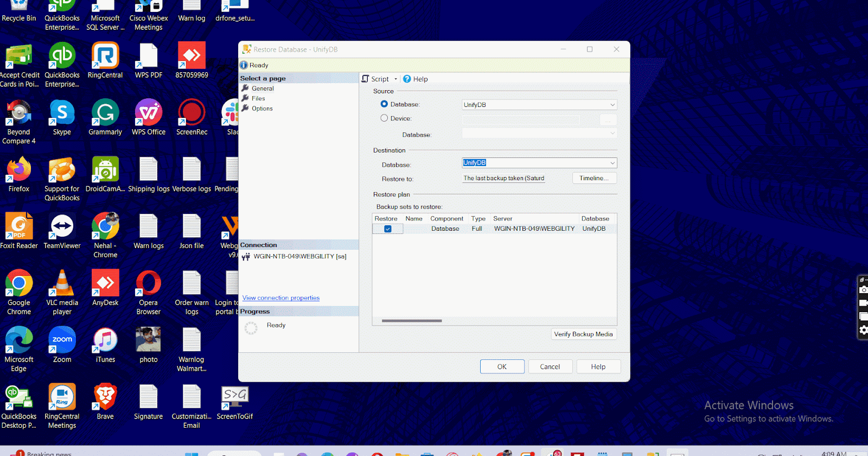This screenshot has width=868, height=456.
Task: Open Support for QuickBooks shortcut
Action: click(62, 179)
